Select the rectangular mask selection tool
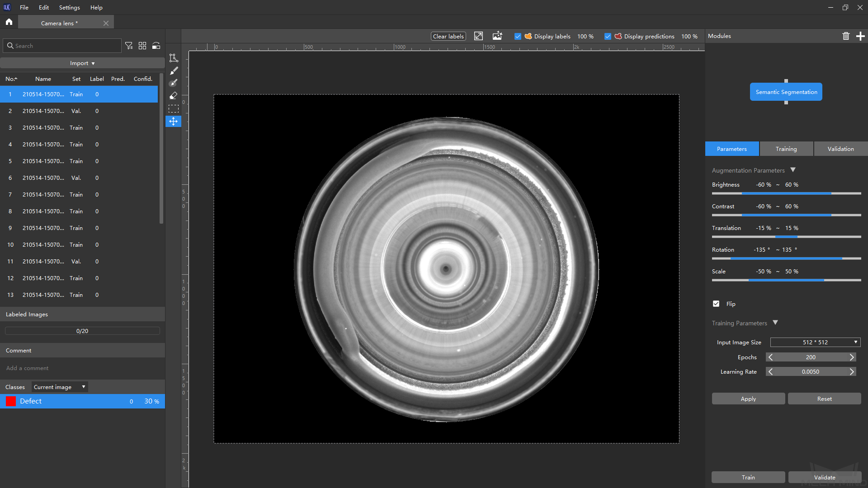 pos(174,108)
